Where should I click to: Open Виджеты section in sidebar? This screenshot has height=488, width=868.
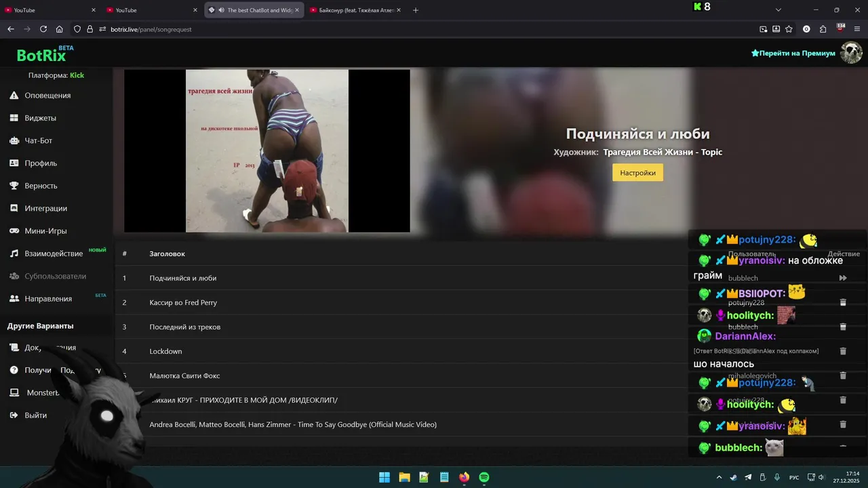pos(41,118)
